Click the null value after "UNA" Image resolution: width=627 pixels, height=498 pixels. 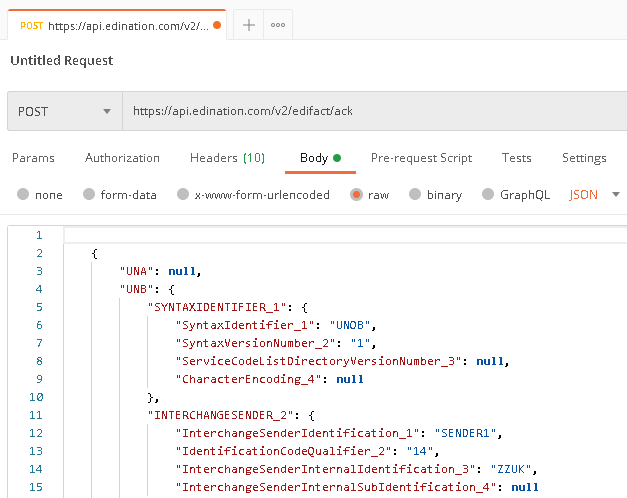tap(182, 271)
